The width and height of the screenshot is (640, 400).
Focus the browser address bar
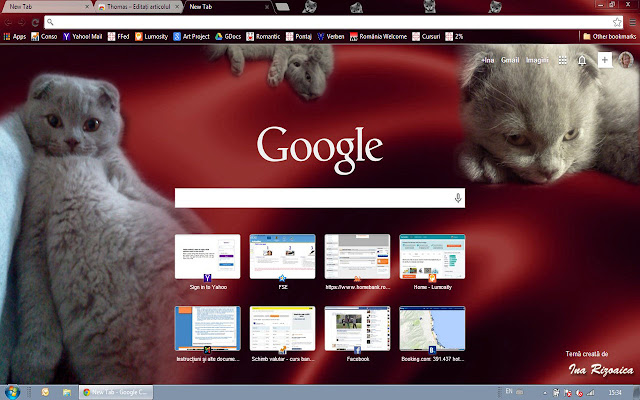coord(331,22)
